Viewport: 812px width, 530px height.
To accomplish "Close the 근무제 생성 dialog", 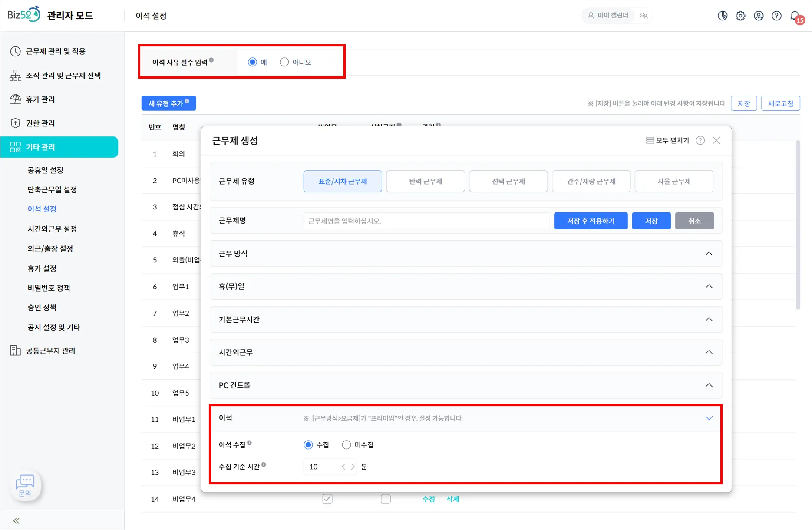I will coord(716,140).
